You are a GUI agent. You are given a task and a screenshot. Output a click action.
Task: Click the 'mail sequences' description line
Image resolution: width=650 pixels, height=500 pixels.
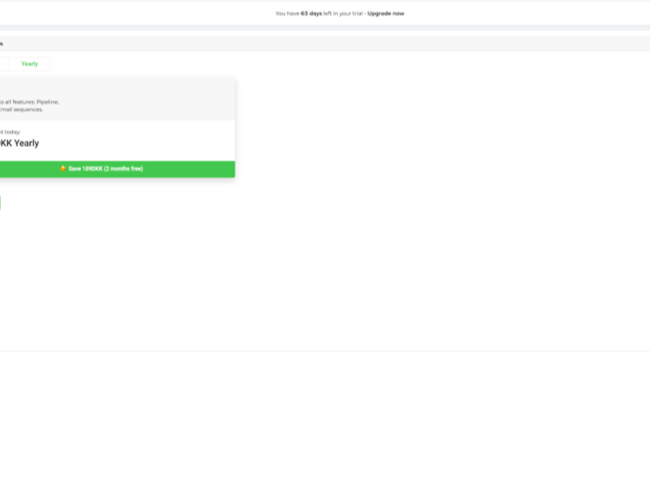point(21,109)
